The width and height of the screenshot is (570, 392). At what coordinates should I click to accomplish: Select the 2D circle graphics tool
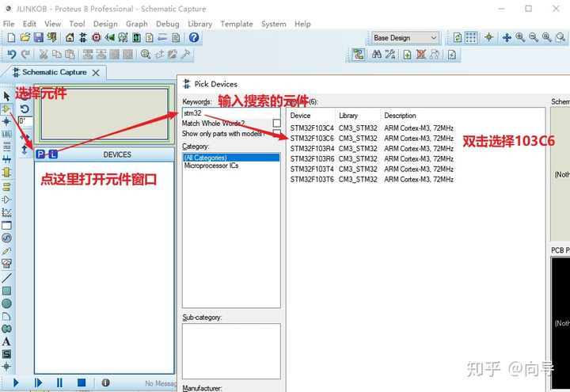pyautogui.click(x=6, y=303)
